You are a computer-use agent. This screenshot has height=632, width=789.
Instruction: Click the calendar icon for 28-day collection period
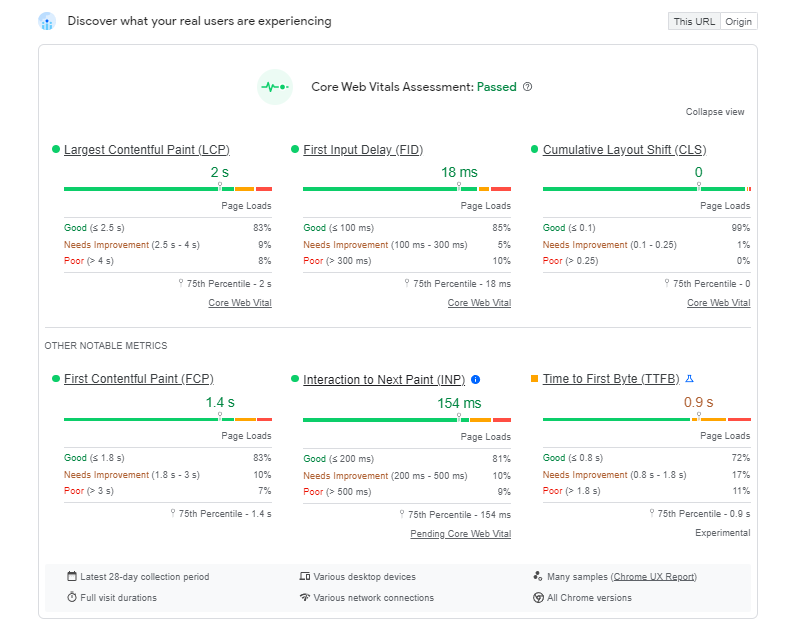72,577
